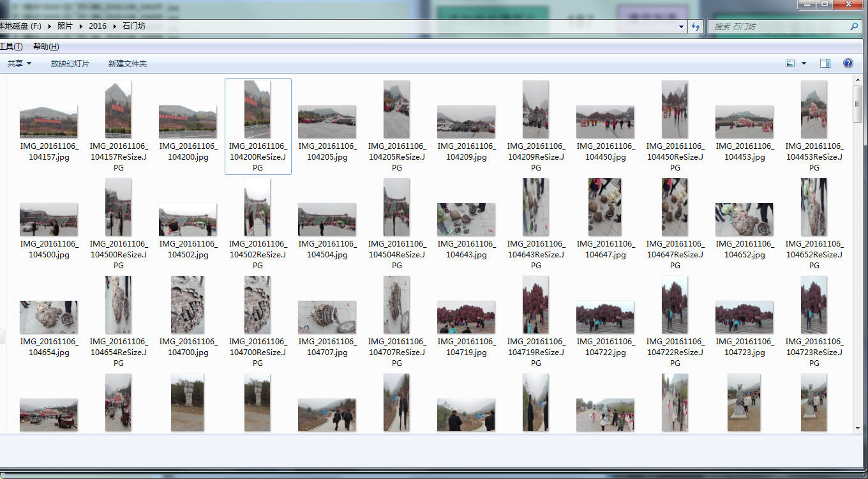
Task: Click file name IMG_20161106_104700ReSize.JPG
Action: pyautogui.click(x=258, y=352)
